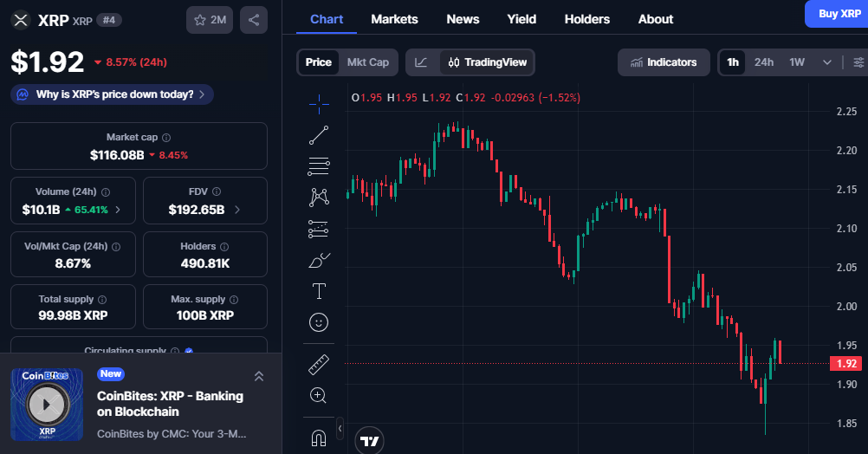Open the emoji icons tool
This screenshot has height=454, width=868.
coord(319,322)
